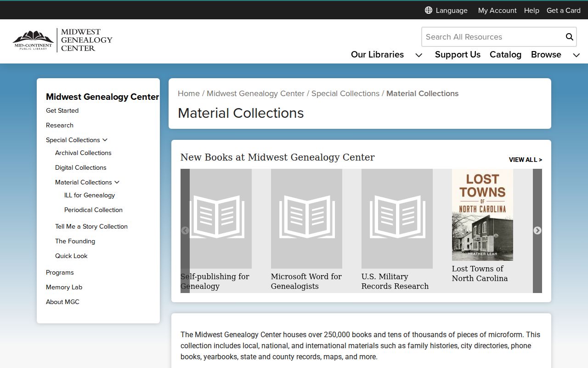This screenshot has height=368, width=588.
Task: Open Get Started in sidebar
Action: pyautogui.click(x=62, y=110)
